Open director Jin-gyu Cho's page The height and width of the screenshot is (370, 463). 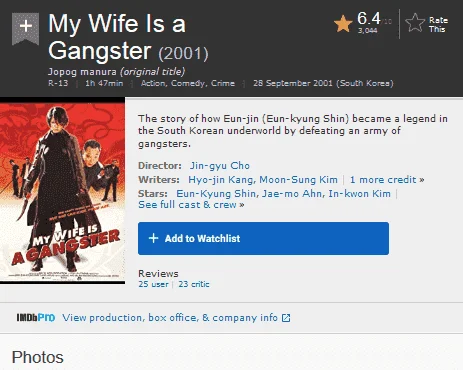point(220,166)
